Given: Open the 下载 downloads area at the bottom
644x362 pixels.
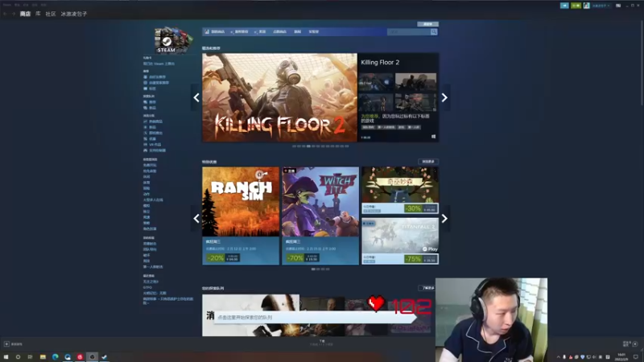Looking at the screenshot, I should pos(322,343).
